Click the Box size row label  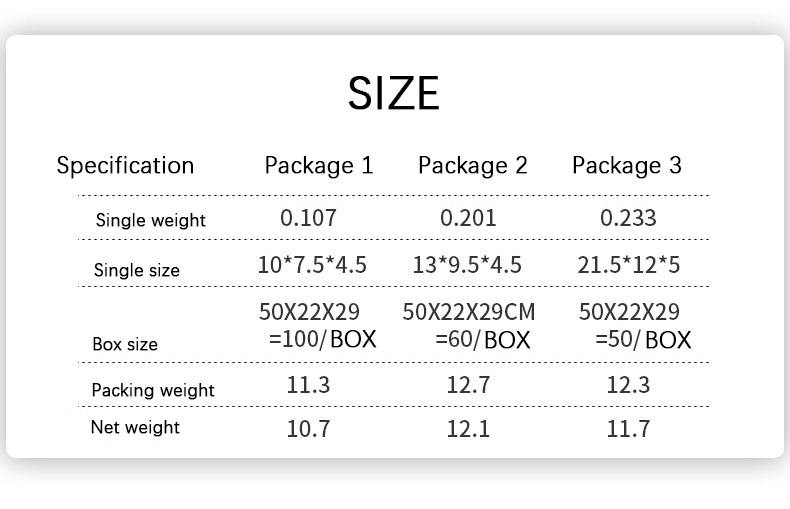pyautogui.click(x=125, y=344)
